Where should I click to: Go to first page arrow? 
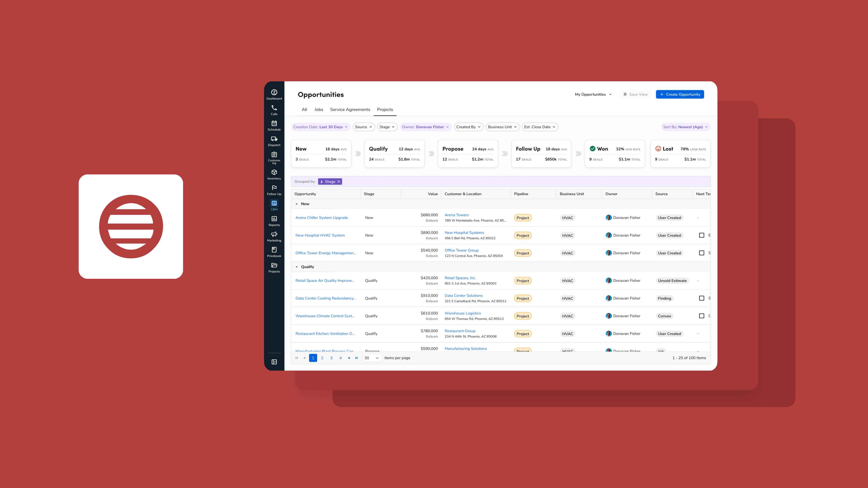click(296, 358)
